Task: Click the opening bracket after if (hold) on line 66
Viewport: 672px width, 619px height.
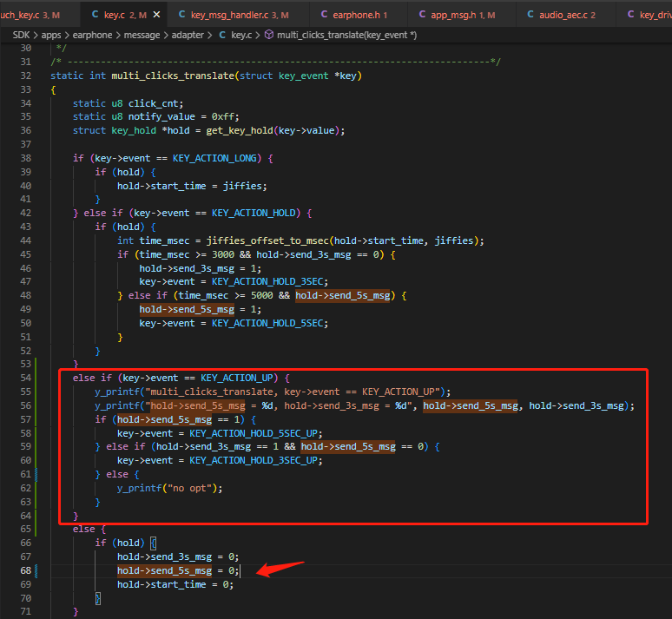Action: [154, 543]
